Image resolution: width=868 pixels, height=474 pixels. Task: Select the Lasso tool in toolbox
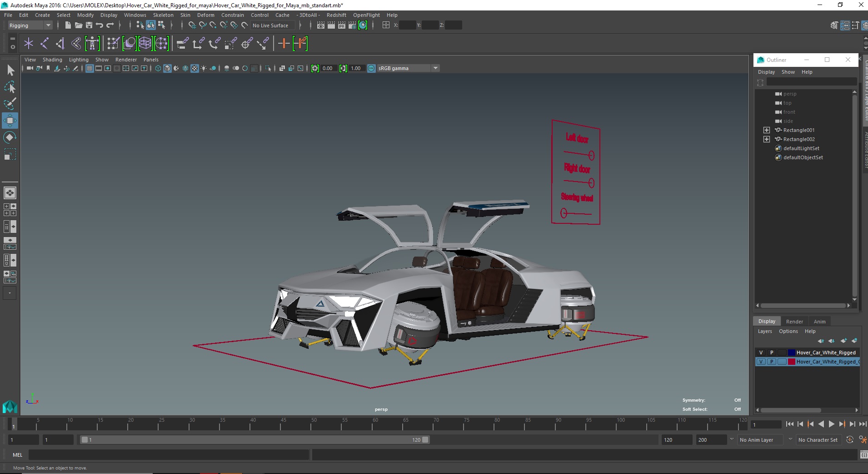coord(10,87)
